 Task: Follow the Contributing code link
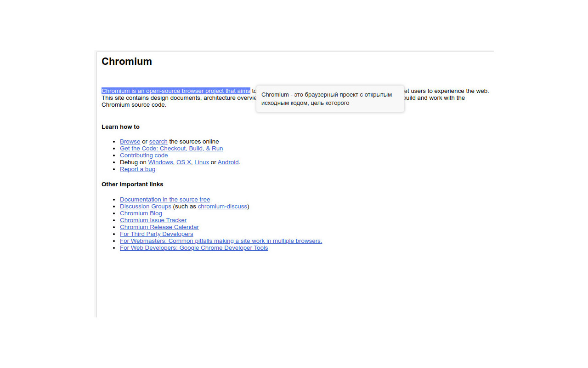point(144,155)
